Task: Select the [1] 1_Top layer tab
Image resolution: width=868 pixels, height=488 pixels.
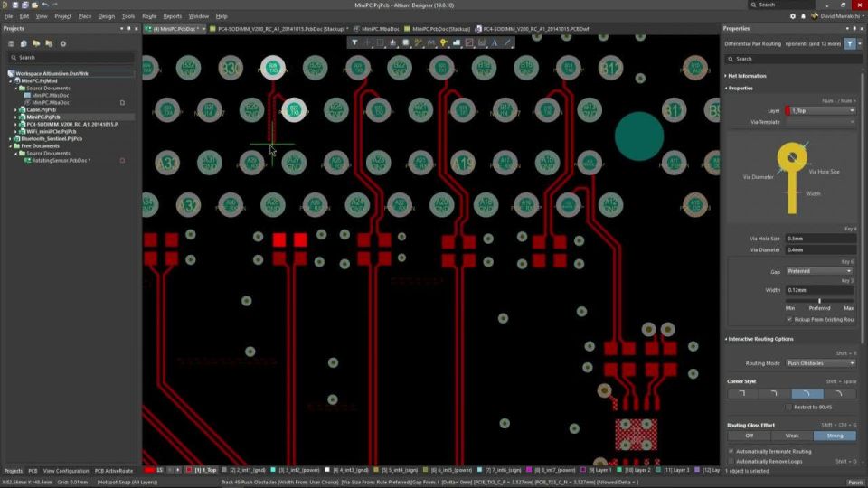Action: pyautogui.click(x=202, y=470)
